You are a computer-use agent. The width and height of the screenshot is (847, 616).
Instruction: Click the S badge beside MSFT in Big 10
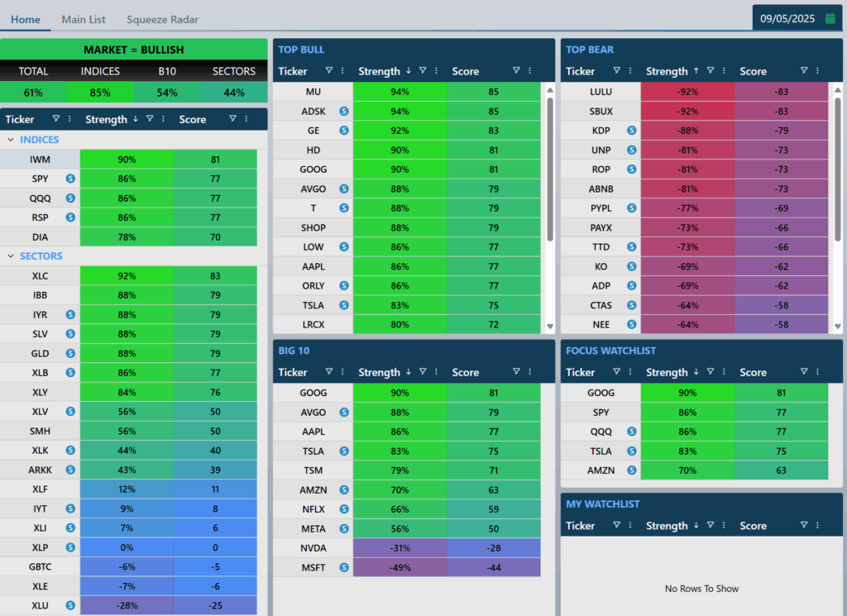344,567
